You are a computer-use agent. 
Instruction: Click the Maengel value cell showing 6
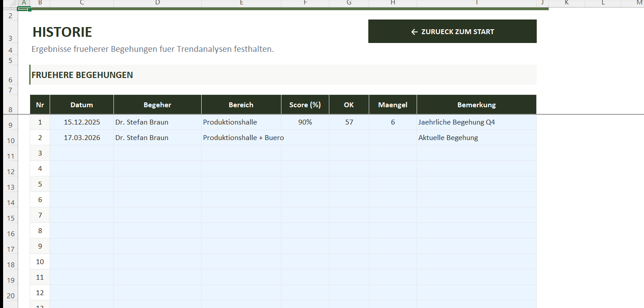(x=392, y=122)
